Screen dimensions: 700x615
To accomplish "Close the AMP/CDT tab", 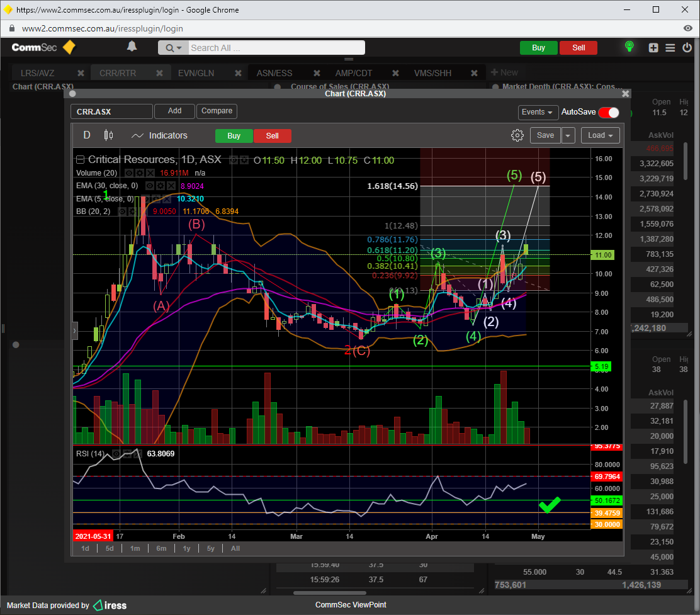I will 395,73.
